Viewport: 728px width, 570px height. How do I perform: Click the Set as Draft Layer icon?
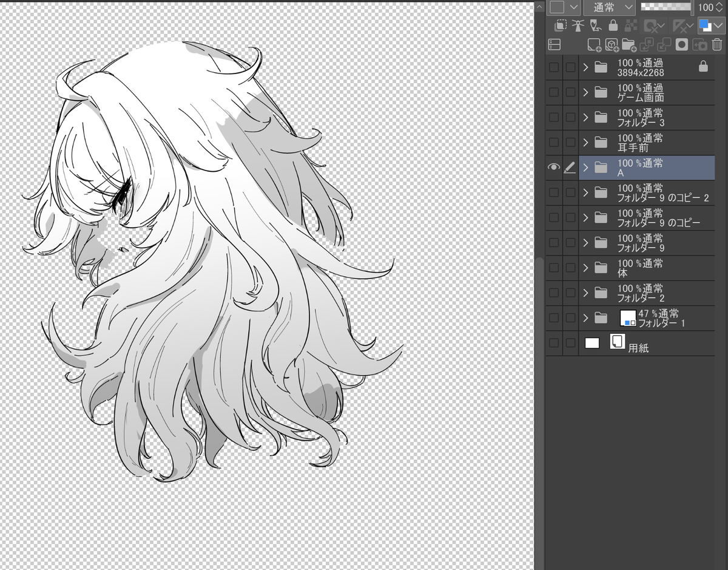coord(596,25)
